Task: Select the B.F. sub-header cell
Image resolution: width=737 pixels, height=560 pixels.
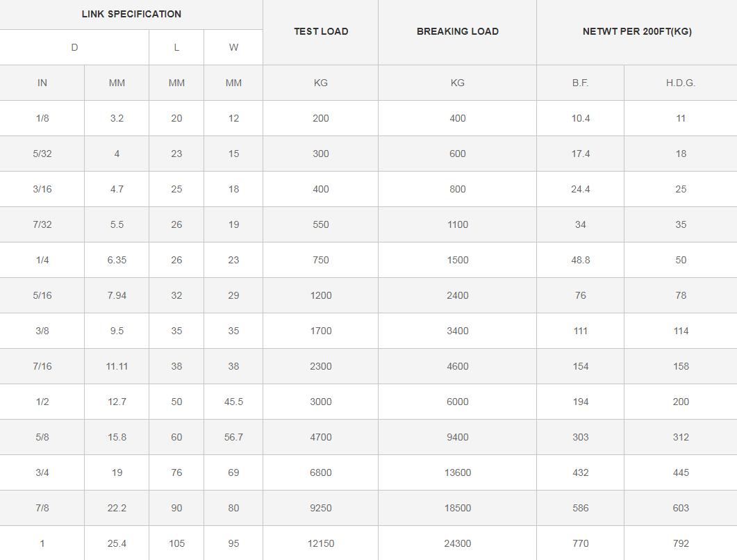Action: (x=581, y=83)
